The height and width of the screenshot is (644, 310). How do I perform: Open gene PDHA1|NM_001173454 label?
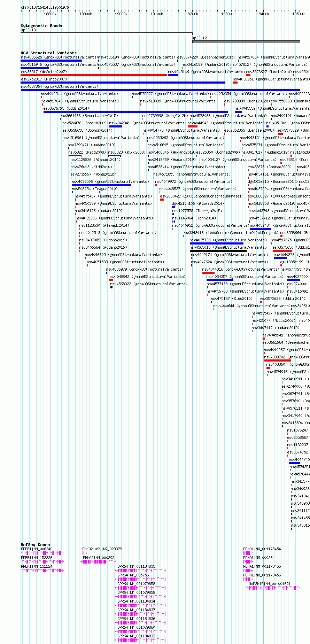[x=262, y=549]
